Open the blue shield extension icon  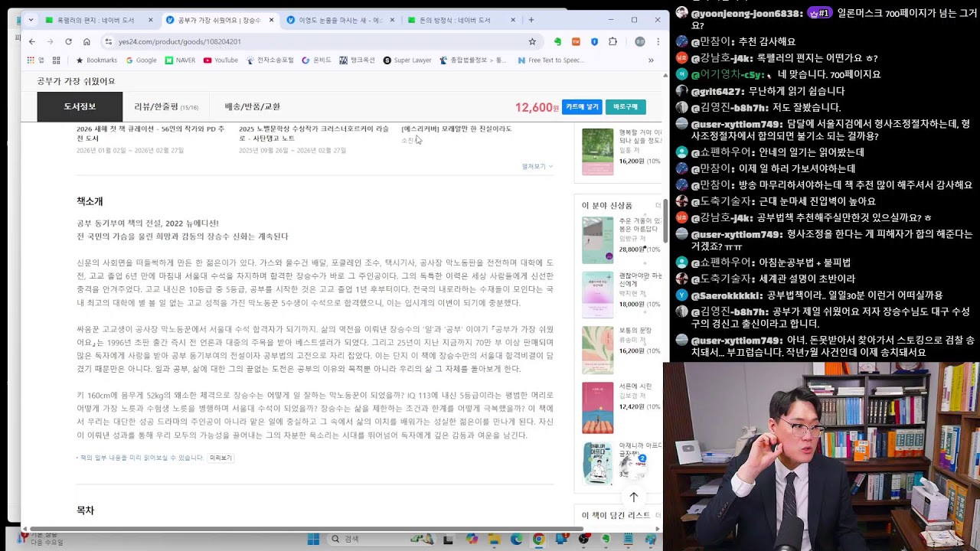(594, 41)
